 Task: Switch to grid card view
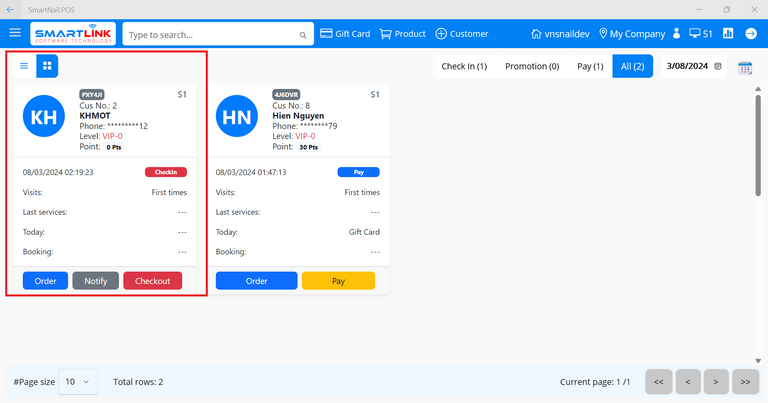click(47, 66)
